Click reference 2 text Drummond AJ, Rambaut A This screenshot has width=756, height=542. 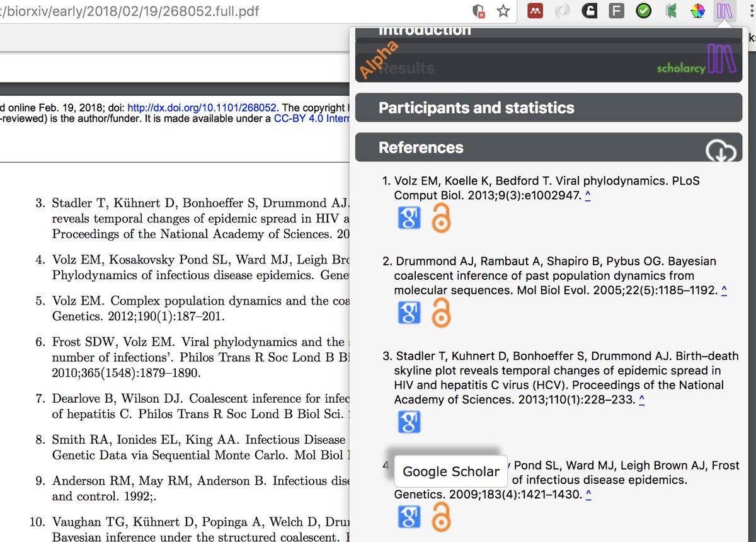(x=555, y=275)
